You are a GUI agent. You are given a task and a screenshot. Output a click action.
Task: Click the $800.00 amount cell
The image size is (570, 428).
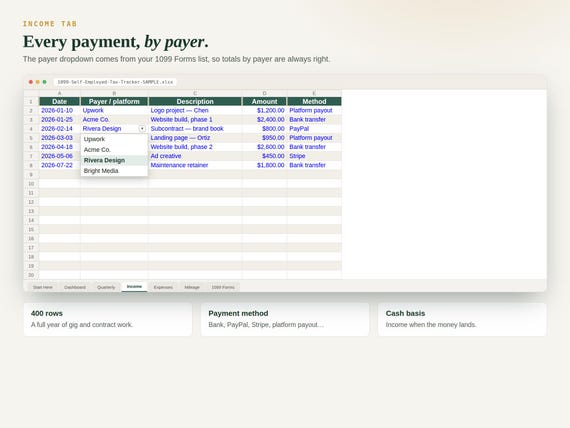[265, 128]
